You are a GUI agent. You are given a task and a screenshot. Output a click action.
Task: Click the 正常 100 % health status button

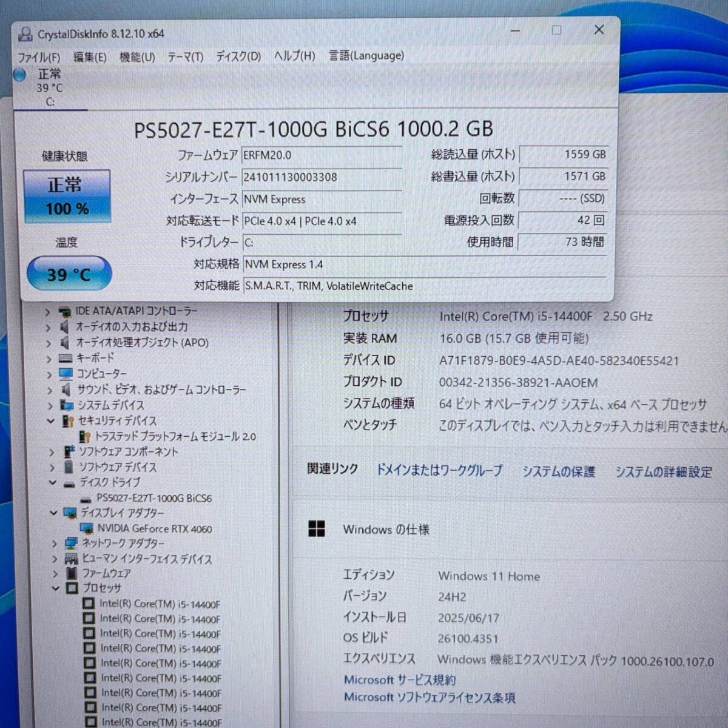pos(67,197)
